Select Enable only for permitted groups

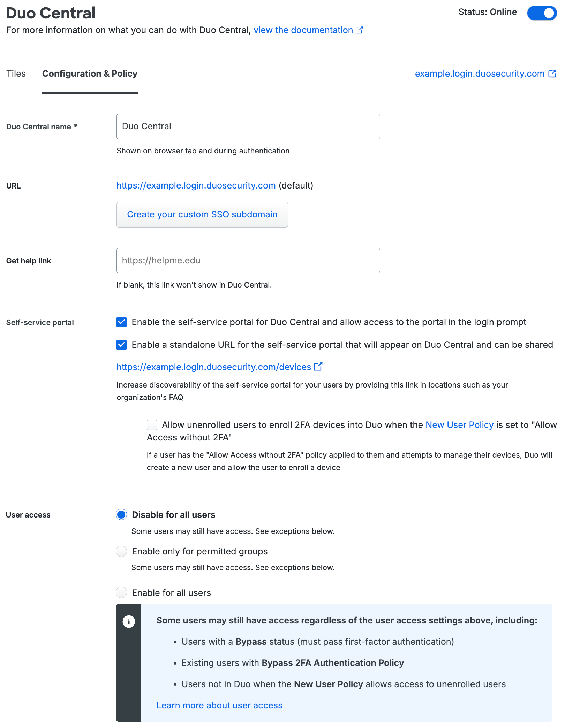coord(121,551)
